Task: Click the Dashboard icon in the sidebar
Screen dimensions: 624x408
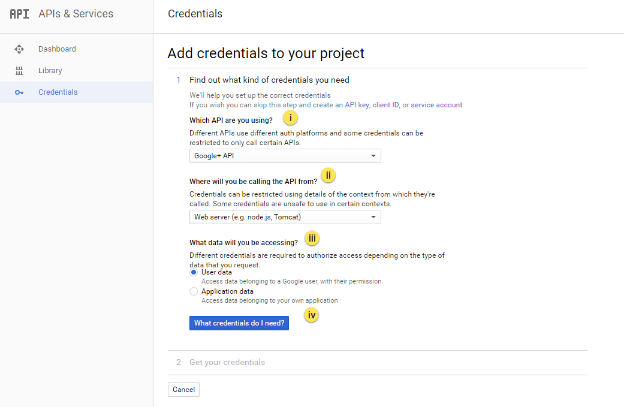Action: [x=19, y=49]
